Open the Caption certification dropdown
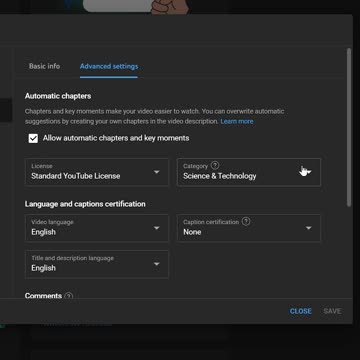 pos(249,228)
